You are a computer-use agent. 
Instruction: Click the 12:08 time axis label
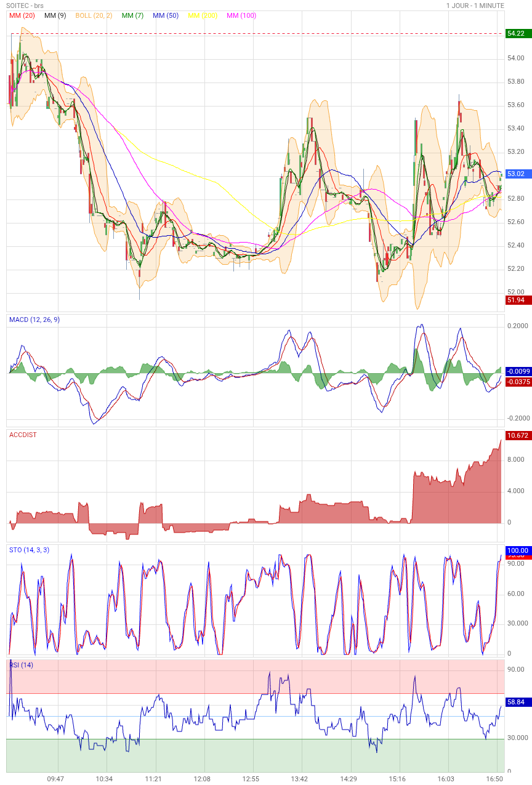pyautogui.click(x=202, y=779)
